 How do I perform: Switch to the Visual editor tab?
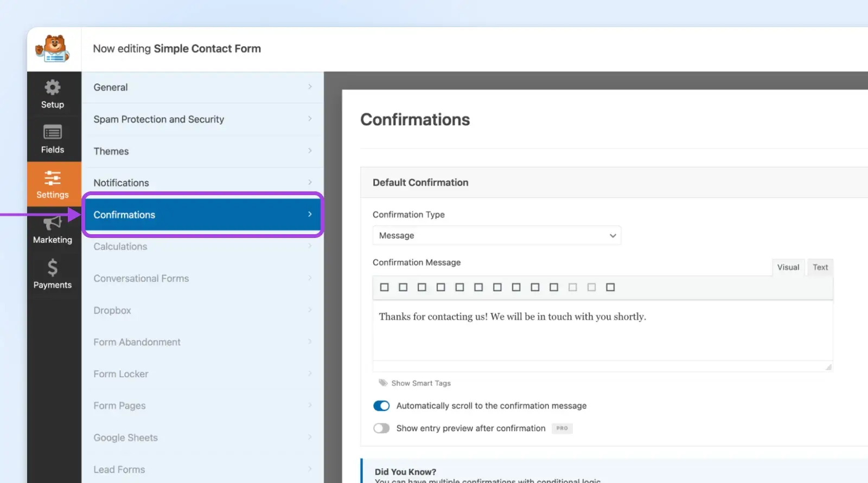[788, 267]
